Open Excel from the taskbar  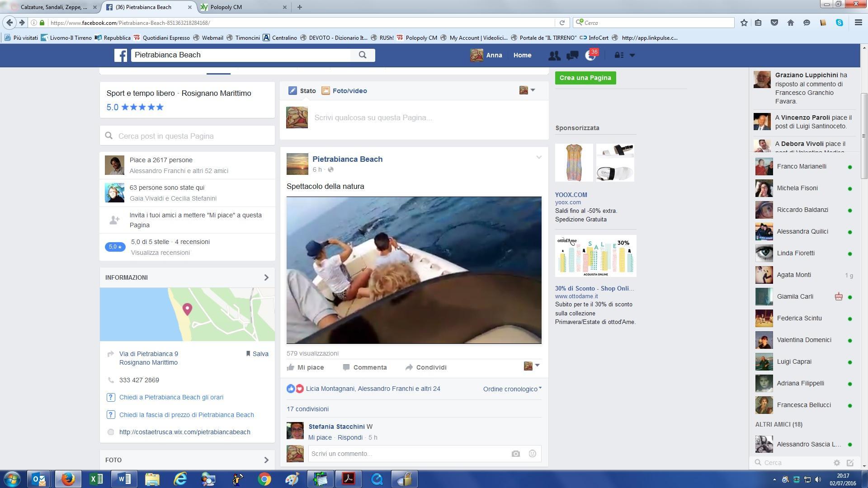pyautogui.click(x=96, y=479)
